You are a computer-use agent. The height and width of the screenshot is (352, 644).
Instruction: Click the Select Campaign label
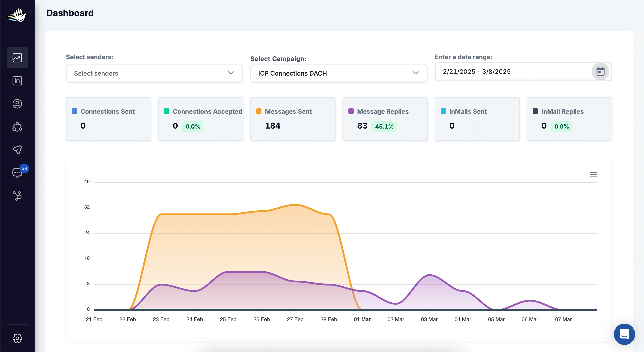[x=278, y=59]
